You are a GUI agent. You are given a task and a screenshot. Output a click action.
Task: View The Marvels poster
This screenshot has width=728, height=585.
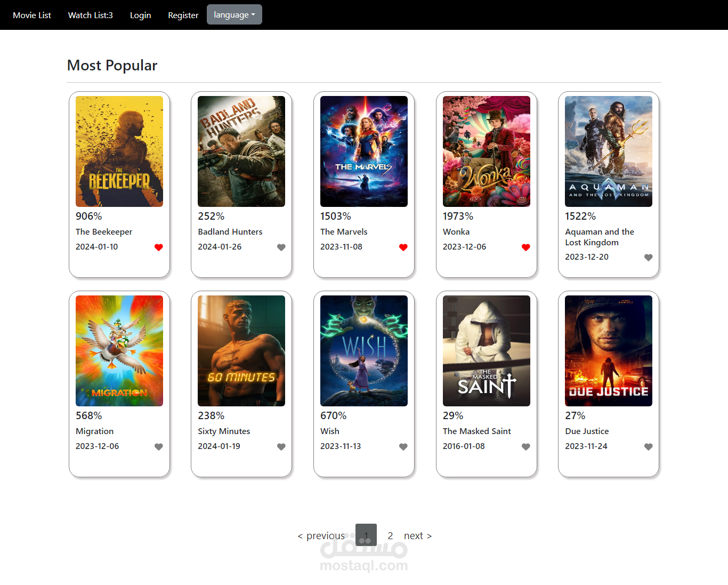click(x=364, y=151)
